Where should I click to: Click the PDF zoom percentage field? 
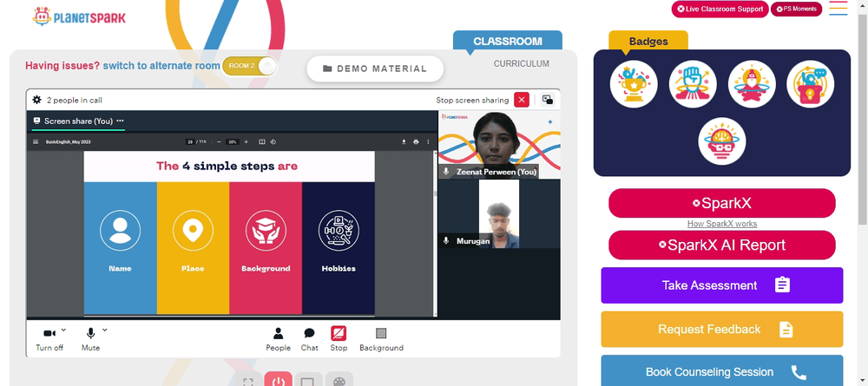click(x=233, y=142)
